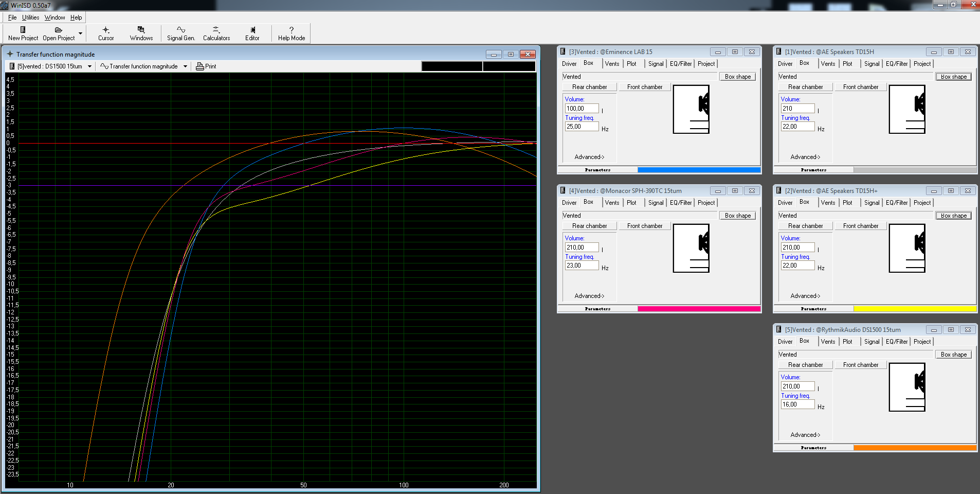Screen dimensions: 980x494
Task: Click the AE Speakers TD15H window title icon
Action: (x=779, y=51)
